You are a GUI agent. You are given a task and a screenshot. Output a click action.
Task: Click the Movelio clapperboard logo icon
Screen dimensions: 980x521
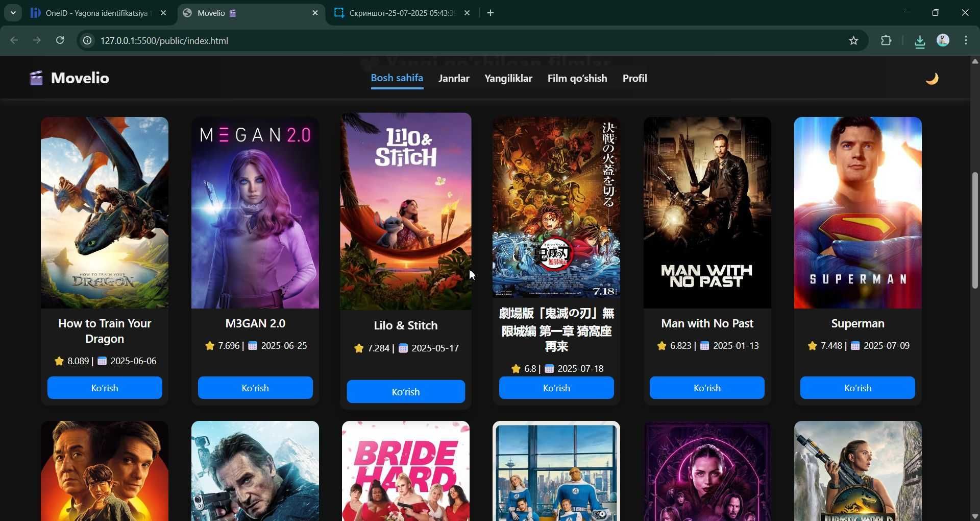[36, 78]
